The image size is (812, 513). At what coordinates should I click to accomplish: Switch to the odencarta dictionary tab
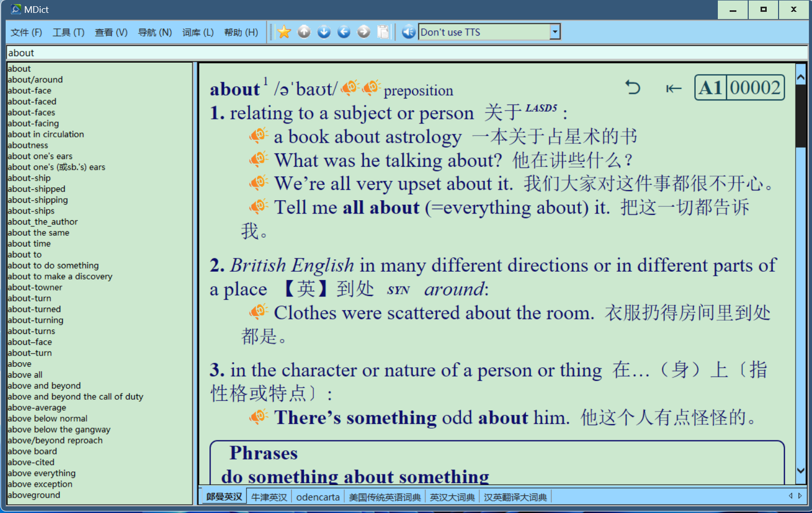pos(317,497)
